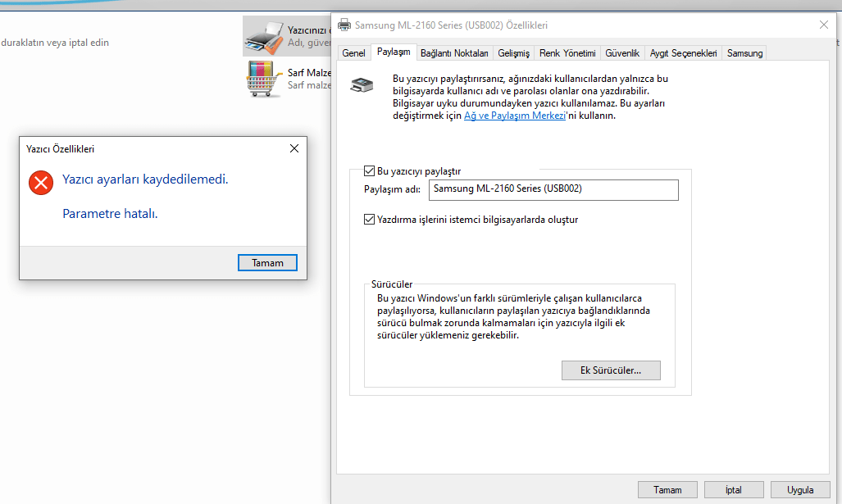The image size is (842, 504).
Task: Click the red error icon in Yazıcı Özellikleri dialog
Action: [41, 183]
